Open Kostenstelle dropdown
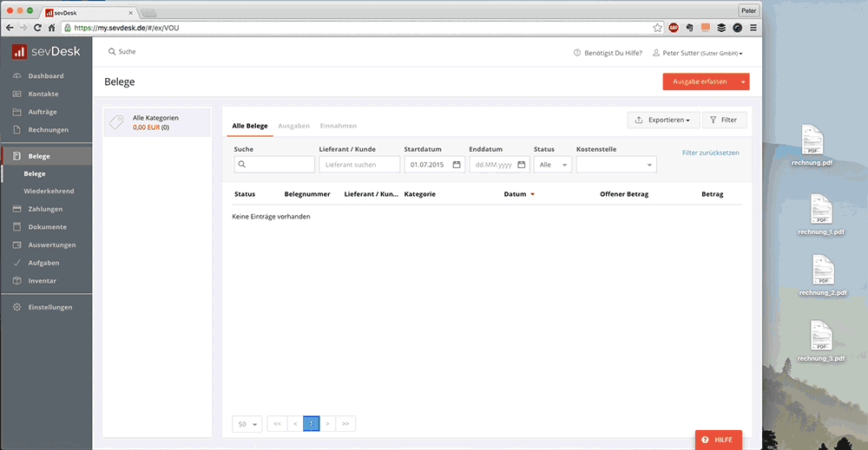Screen dimensions: 868x450 coord(616,165)
